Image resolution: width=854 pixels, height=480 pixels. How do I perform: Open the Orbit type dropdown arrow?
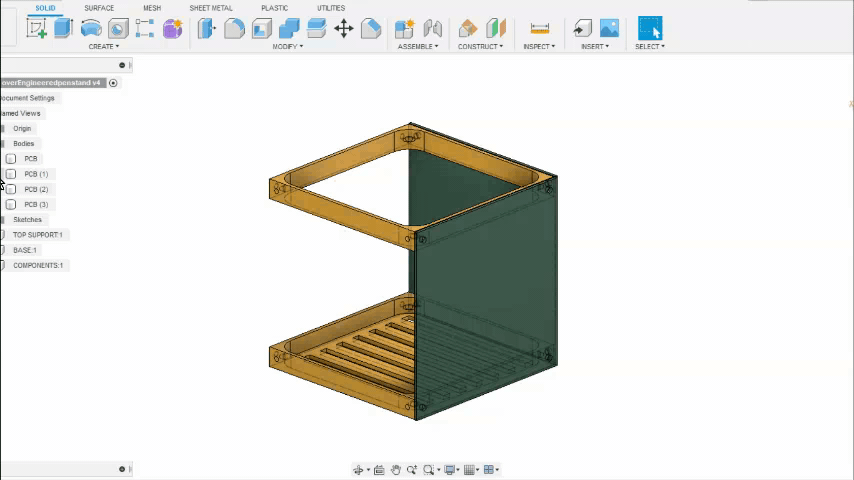click(368, 470)
